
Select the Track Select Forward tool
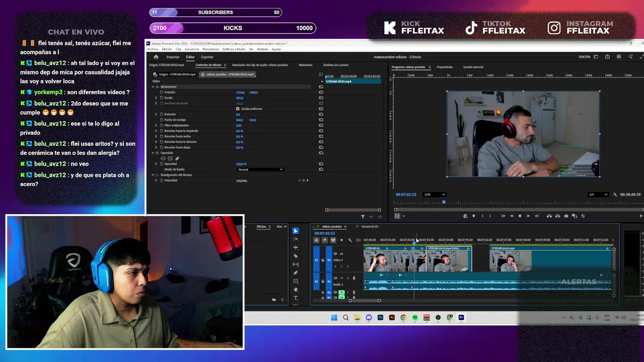296,239
